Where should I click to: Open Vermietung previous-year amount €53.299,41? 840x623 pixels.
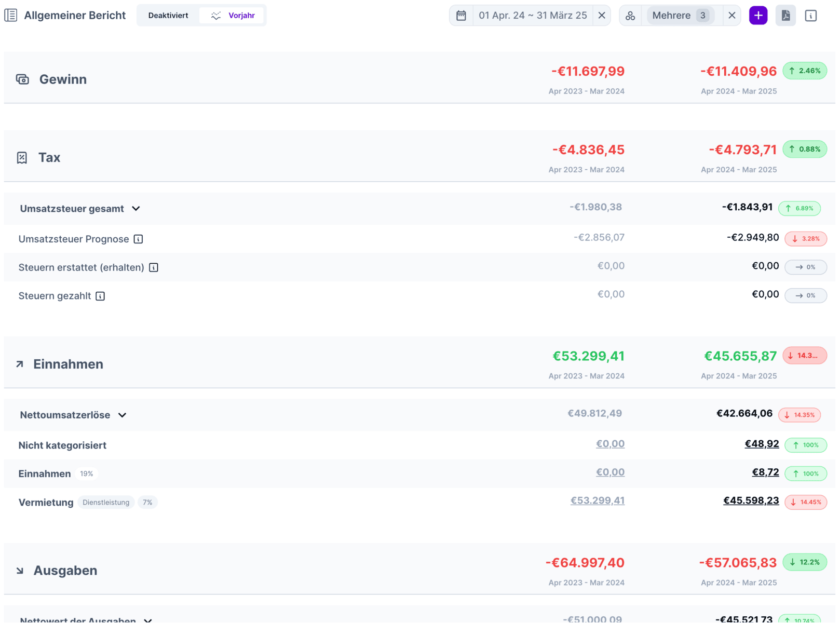click(597, 500)
